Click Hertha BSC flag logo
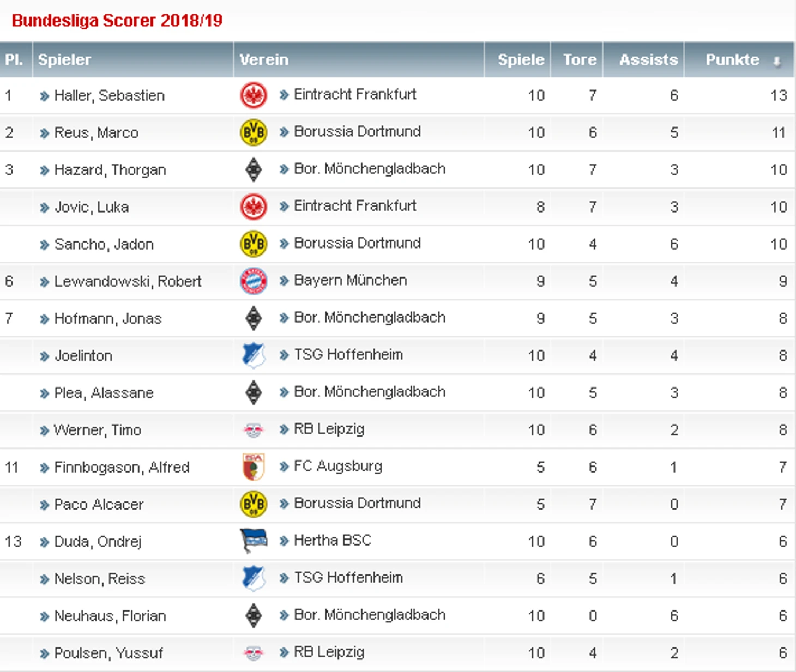This screenshot has width=796, height=672. [254, 541]
